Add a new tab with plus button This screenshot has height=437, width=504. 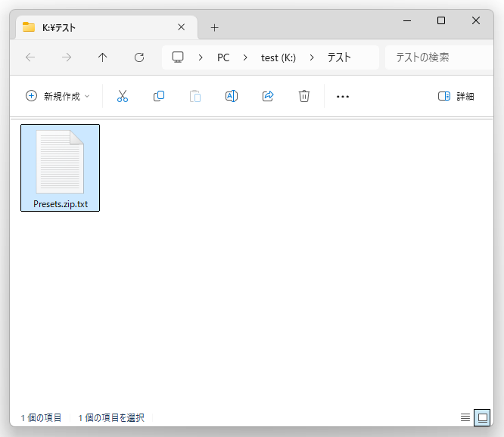tap(214, 28)
